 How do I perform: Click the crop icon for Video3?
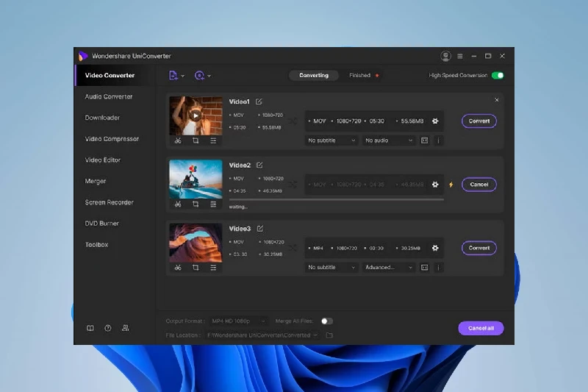pos(196,268)
